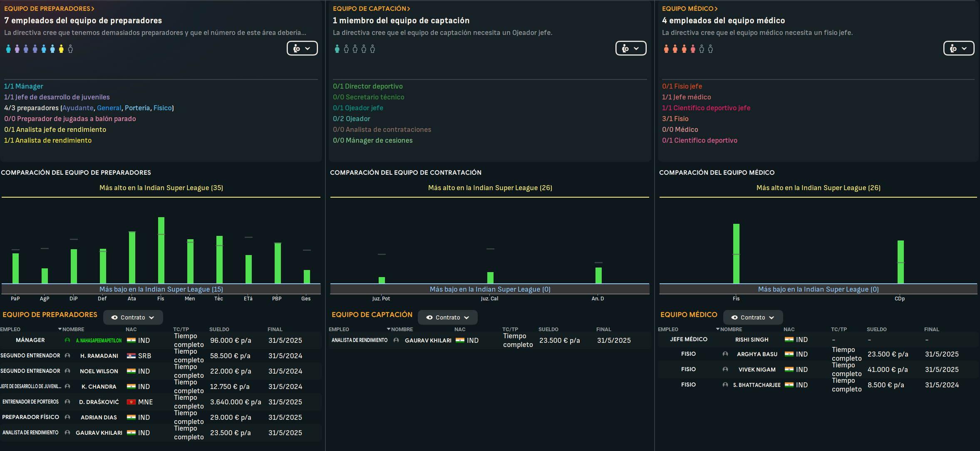The width and height of the screenshot is (980, 451).
Task: Click the yellow staff figure icon in preparadores panel
Action: pyautogui.click(x=61, y=49)
